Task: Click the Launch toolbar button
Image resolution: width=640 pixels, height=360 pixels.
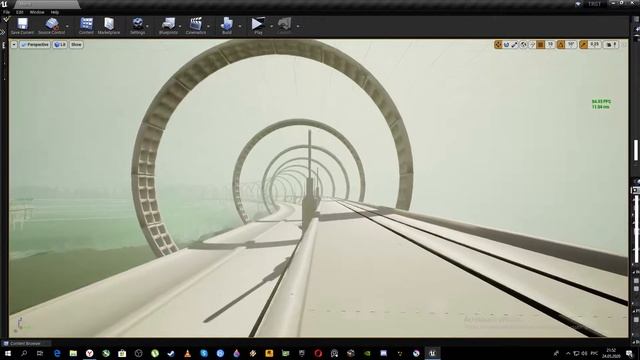Action: coord(284,26)
